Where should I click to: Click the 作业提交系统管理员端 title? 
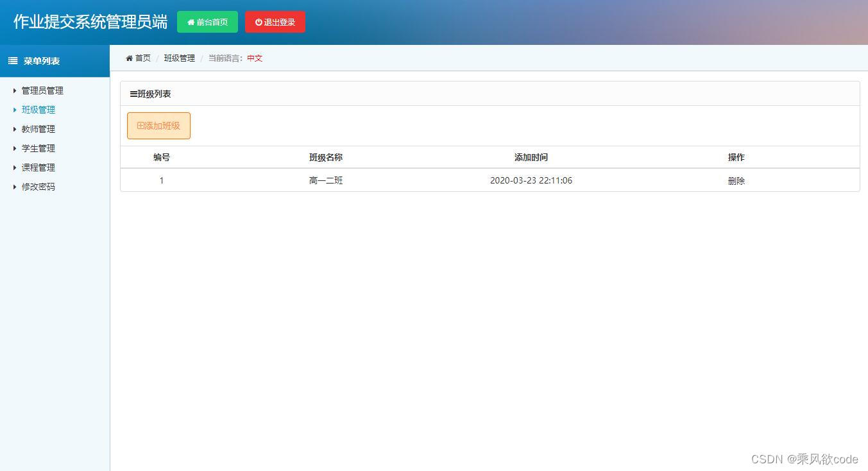[90, 22]
